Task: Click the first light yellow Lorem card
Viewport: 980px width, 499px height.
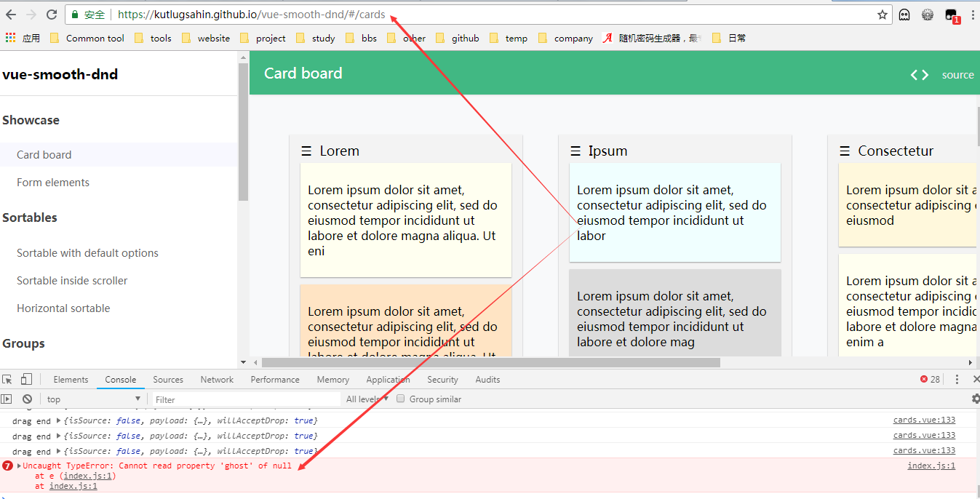Action: point(406,220)
